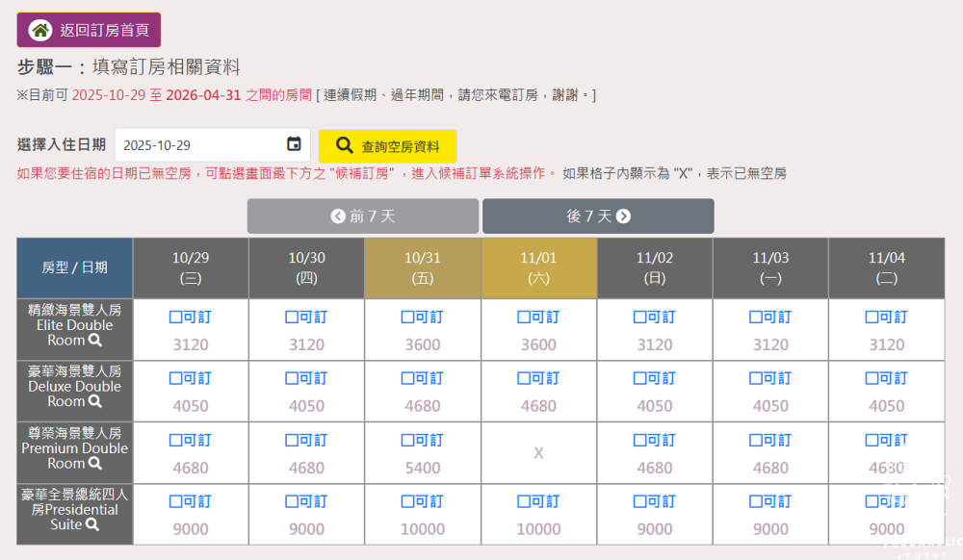Check Presidential Suite 可訂 box for 11/01
The height and width of the screenshot is (560, 963).
pos(524,501)
